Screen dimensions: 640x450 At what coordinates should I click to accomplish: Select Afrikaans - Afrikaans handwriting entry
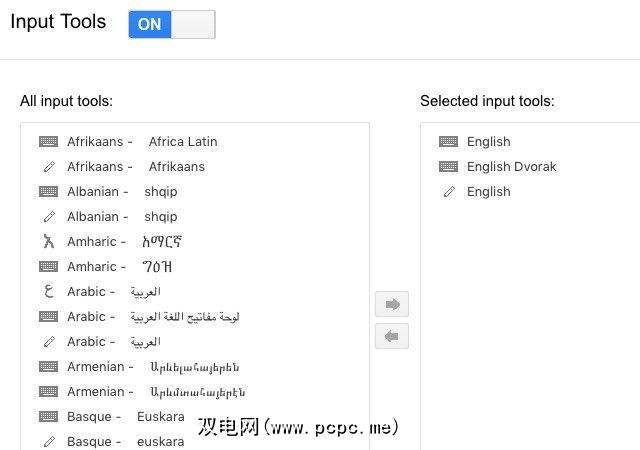(136, 167)
